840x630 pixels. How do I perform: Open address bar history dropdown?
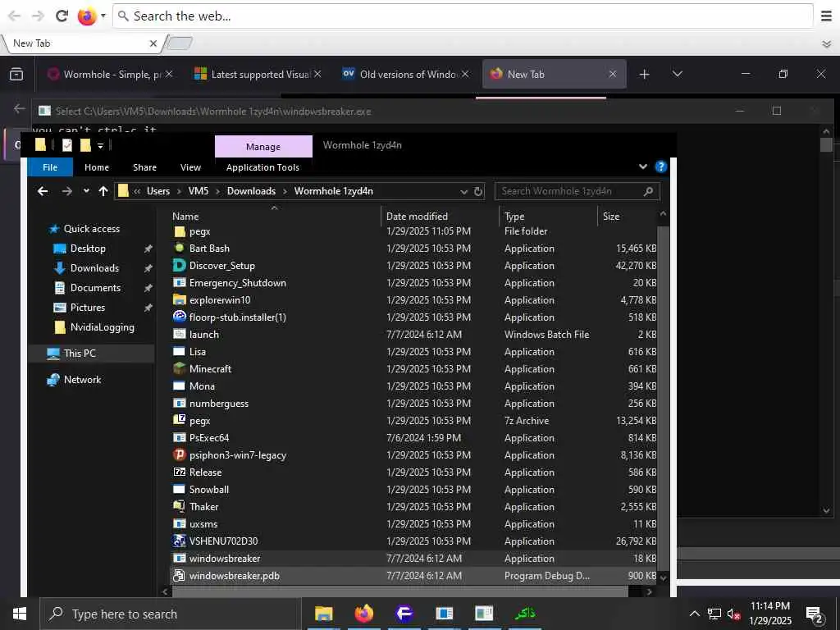coord(464,191)
